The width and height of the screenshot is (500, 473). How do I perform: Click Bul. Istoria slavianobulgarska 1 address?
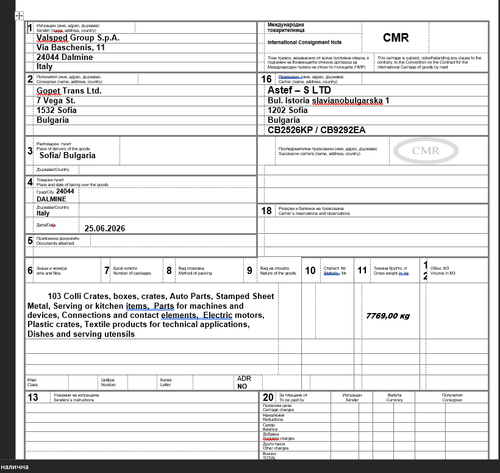click(x=328, y=100)
